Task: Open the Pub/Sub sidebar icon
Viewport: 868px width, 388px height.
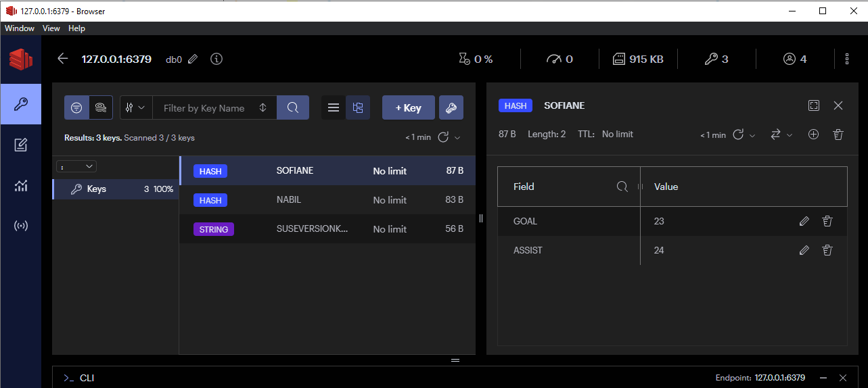Action: tap(20, 226)
